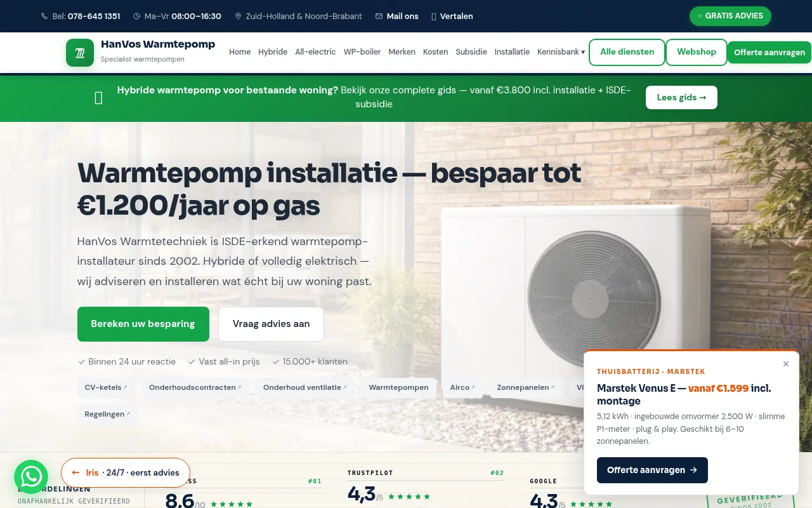Click the clock icon for opening hours
This screenshot has width=812, height=508.
[136, 17]
